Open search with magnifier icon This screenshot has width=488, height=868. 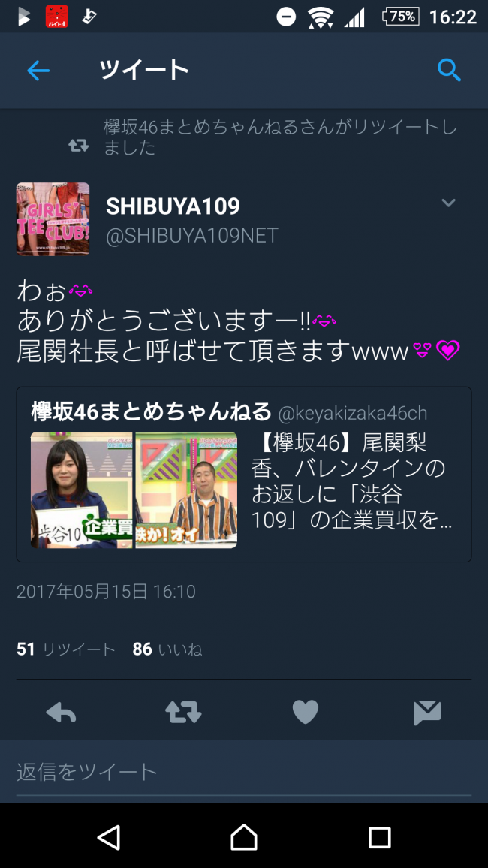click(x=449, y=71)
